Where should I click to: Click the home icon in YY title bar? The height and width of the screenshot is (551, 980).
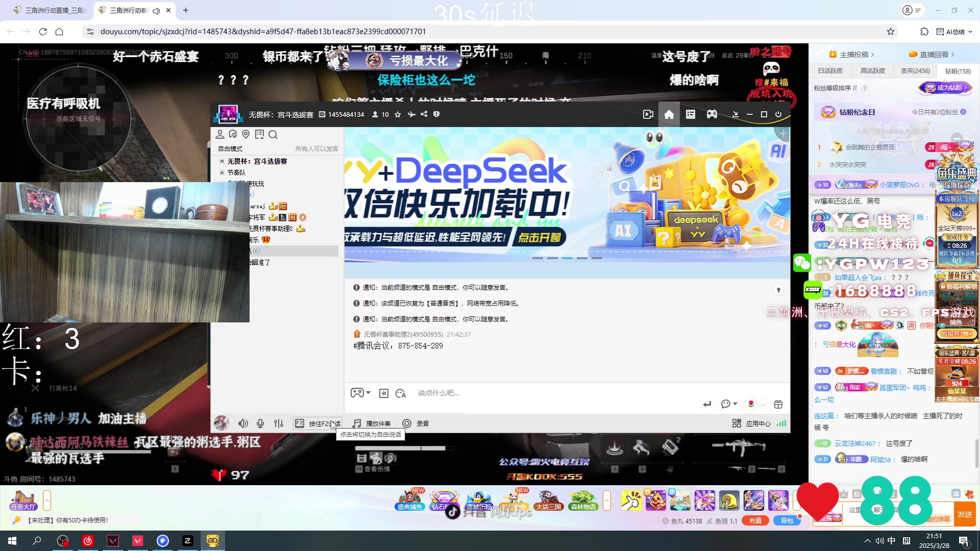click(x=669, y=114)
